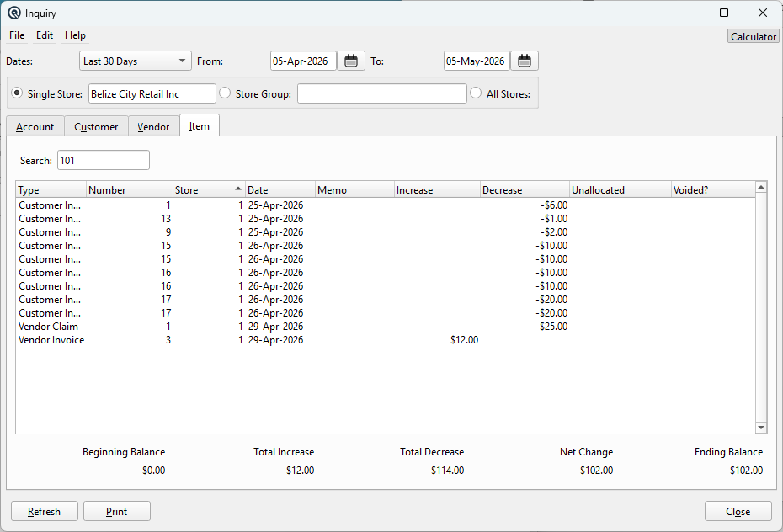Select Customer Invoice row number 9
Image resolution: width=783 pixels, height=532 pixels.
386,232
